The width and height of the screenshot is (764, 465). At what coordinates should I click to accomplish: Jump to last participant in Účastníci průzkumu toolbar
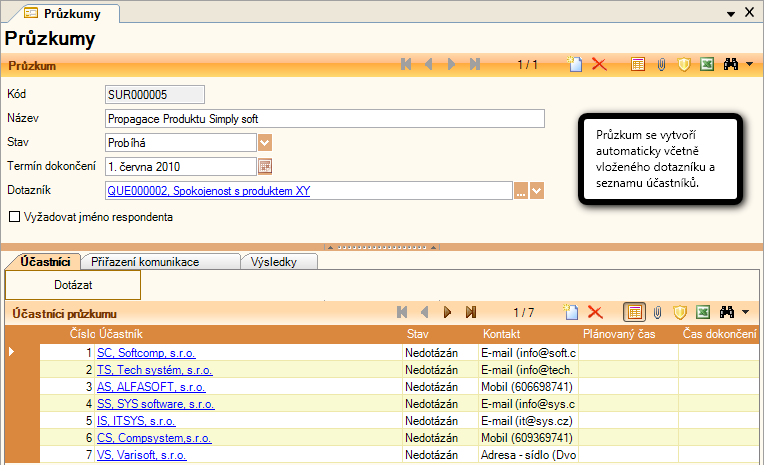point(471,313)
